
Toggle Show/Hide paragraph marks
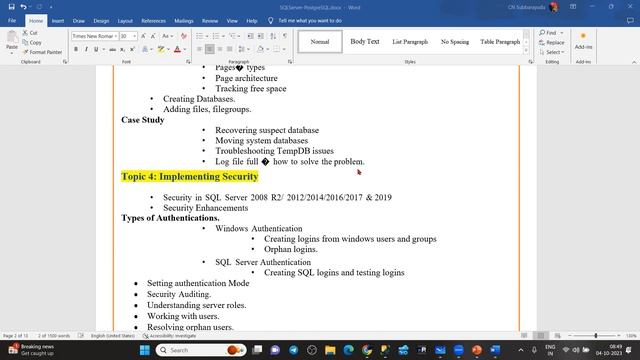click(x=285, y=36)
